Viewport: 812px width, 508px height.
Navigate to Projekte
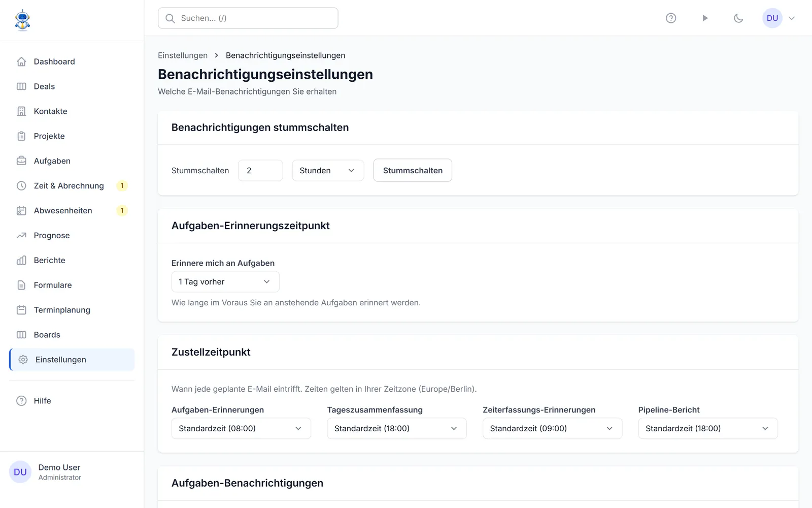pos(72,136)
